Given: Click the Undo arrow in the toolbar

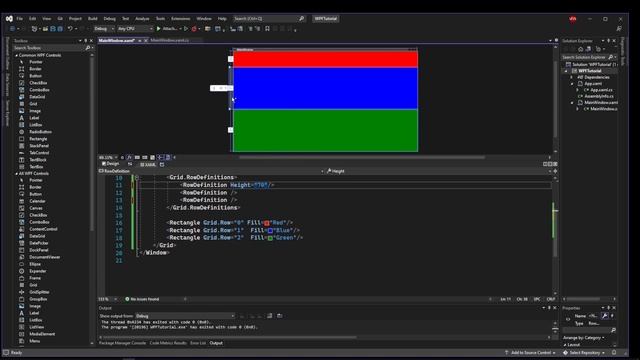Looking at the screenshot, I should pos(70,29).
